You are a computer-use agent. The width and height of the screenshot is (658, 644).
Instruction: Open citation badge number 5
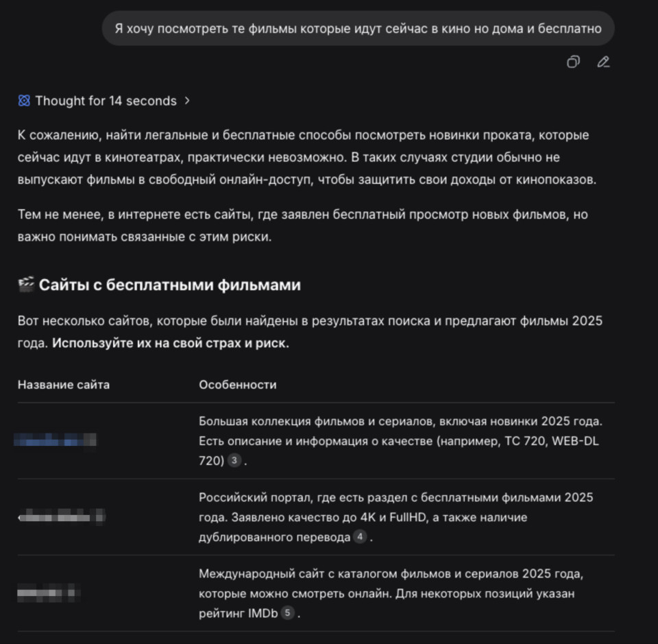[288, 613]
